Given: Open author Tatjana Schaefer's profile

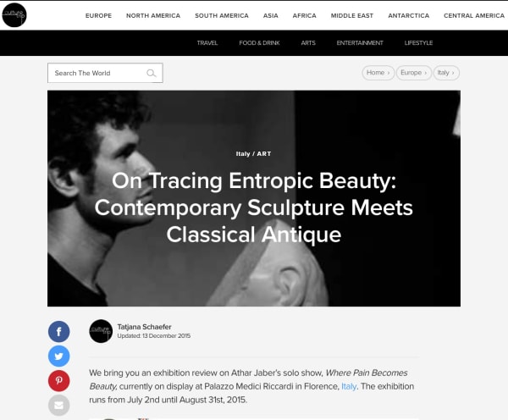Looking at the screenshot, I should 144,327.
